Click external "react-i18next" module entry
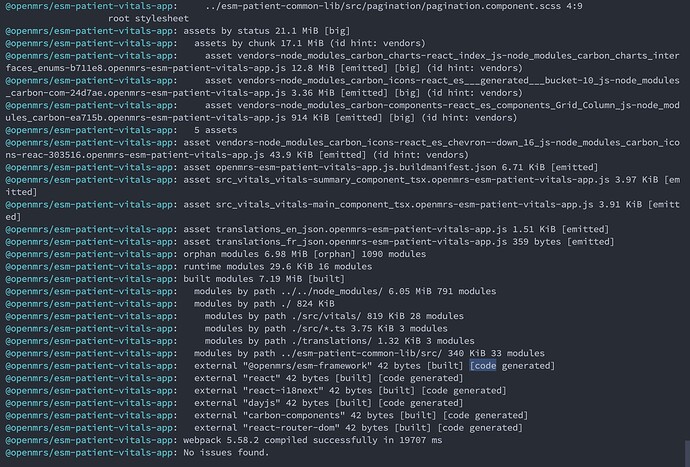 (350, 390)
